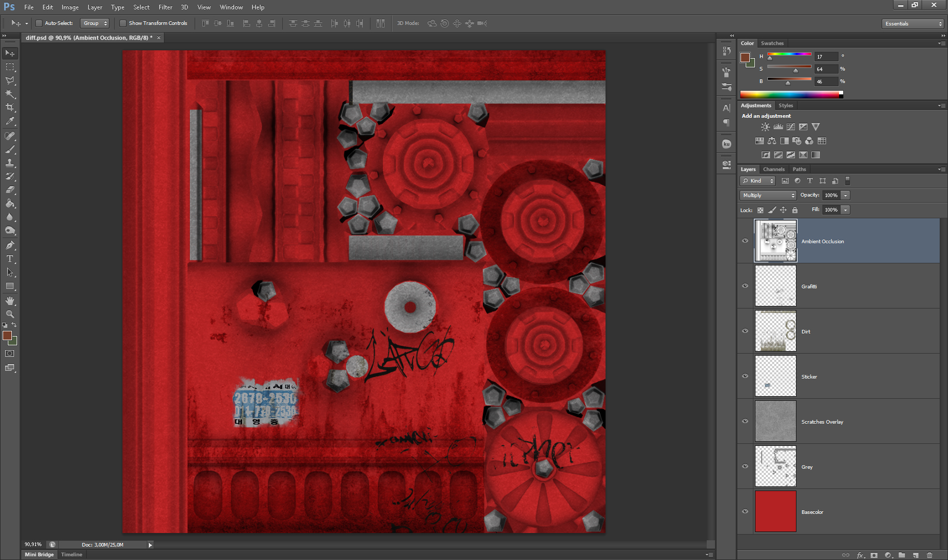
Task: Select the Horizontal Type tool
Action: point(10,259)
